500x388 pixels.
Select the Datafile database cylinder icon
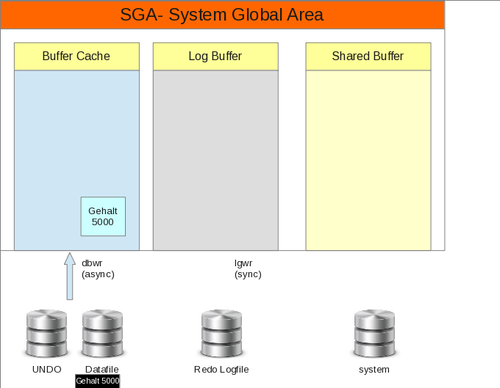click(103, 333)
